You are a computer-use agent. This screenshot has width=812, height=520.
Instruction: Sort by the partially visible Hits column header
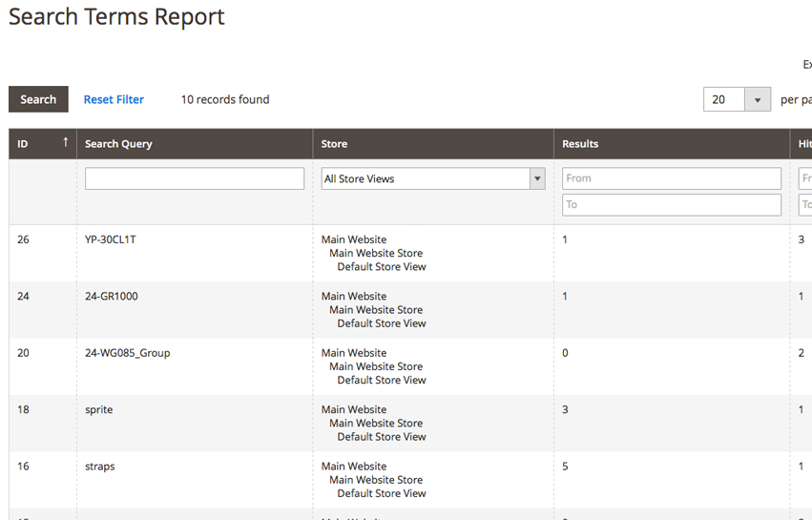804,144
